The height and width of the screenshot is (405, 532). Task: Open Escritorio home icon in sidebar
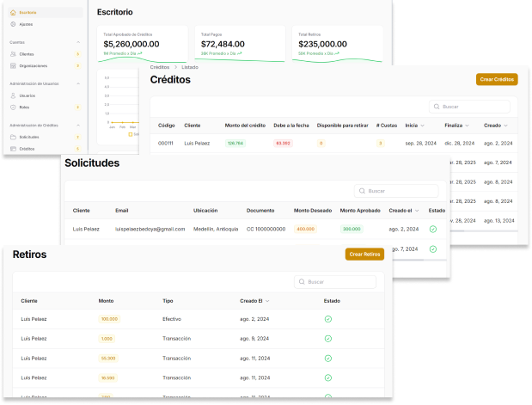13,13
